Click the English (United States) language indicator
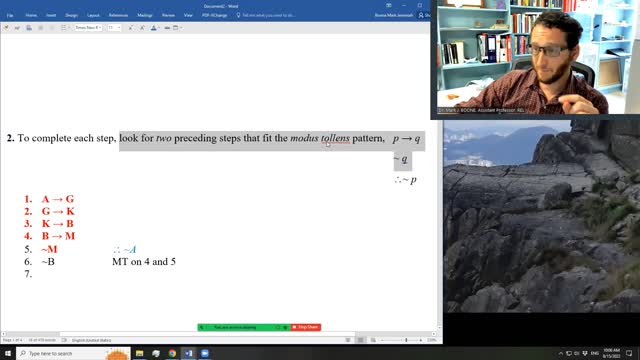The width and height of the screenshot is (640, 360). point(91,340)
